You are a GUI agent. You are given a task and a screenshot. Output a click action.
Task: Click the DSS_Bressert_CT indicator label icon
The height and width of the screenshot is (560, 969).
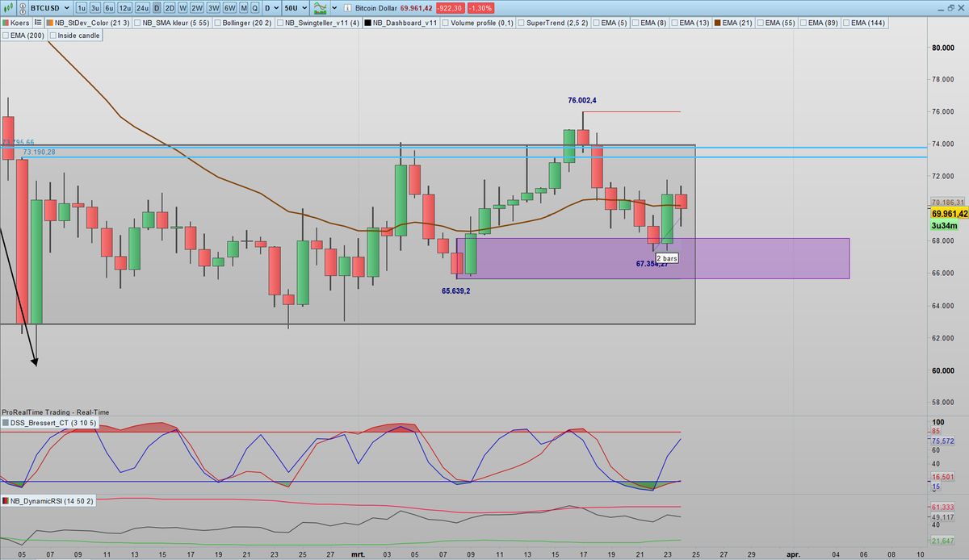click(6, 423)
